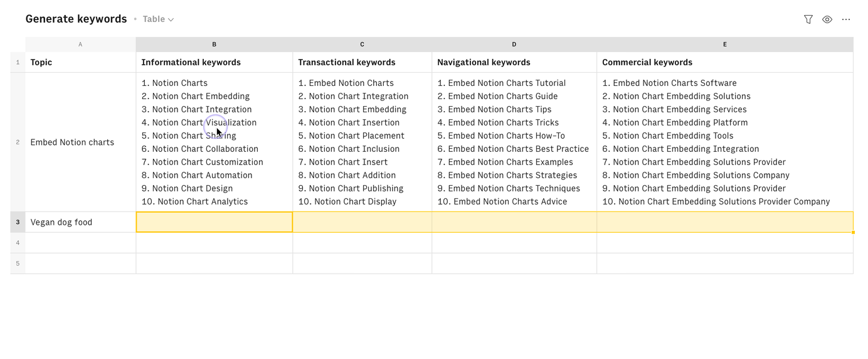Image resolution: width=868 pixels, height=359 pixels.
Task: Select row 2 number header
Action: [18, 142]
